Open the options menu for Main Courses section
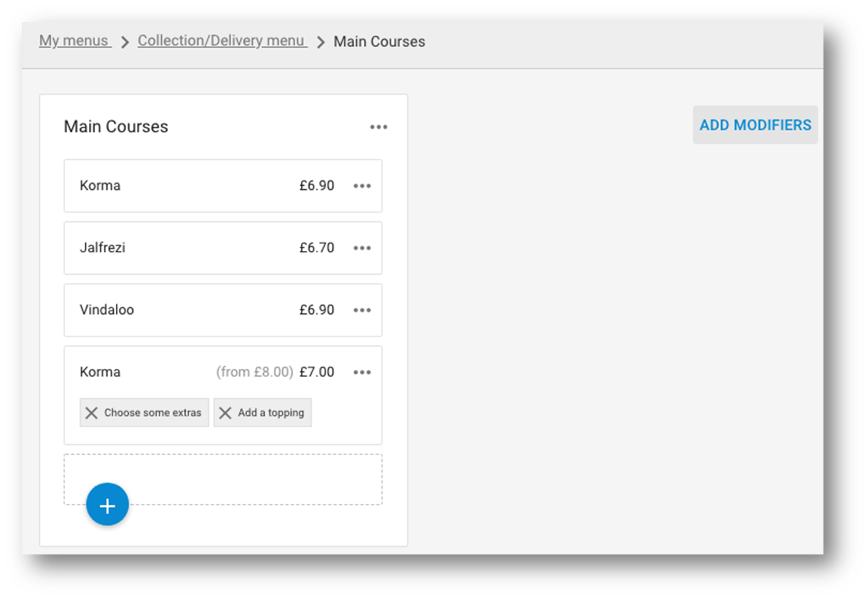Screen dimensions: 868x599 [379, 127]
